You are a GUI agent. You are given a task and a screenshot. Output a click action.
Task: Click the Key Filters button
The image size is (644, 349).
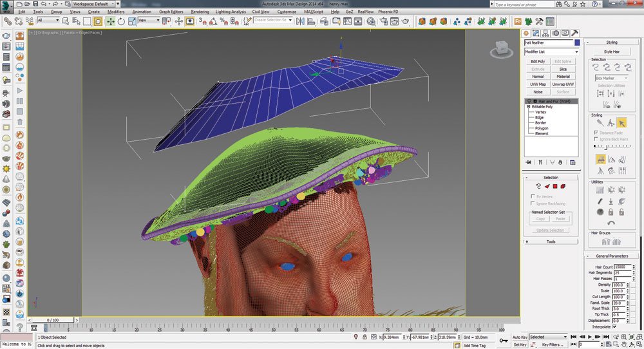coord(553,345)
